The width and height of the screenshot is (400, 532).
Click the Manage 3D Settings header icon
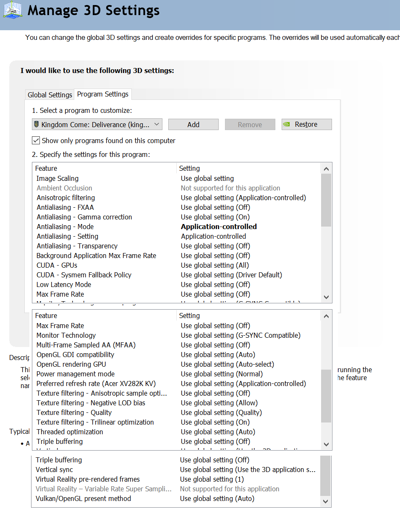[13, 10]
